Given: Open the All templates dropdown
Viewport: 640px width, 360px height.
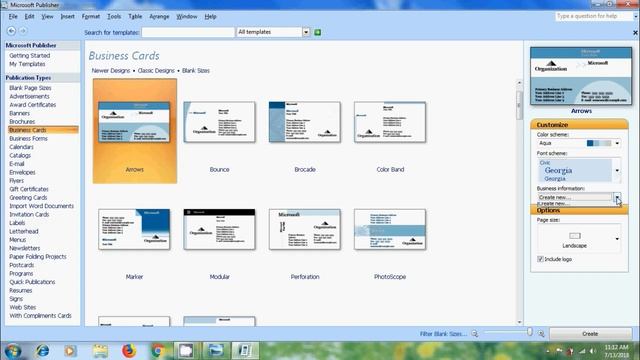Looking at the screenshot, I should 306,32.
